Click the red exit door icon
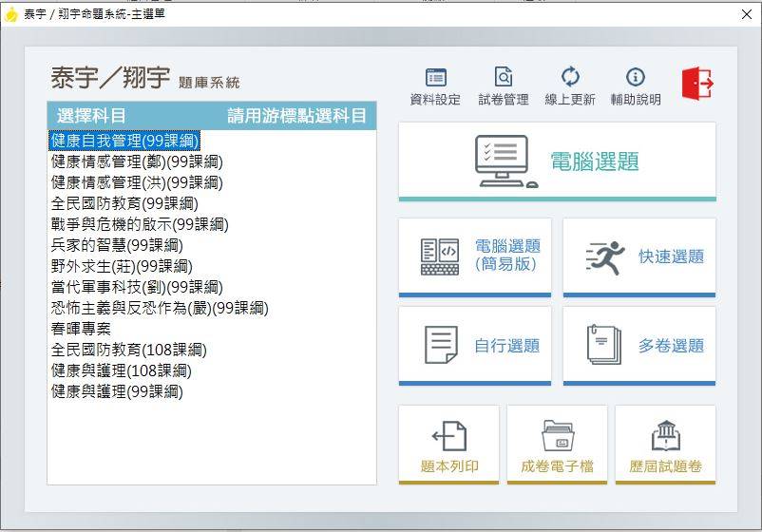 coord(697,84)
